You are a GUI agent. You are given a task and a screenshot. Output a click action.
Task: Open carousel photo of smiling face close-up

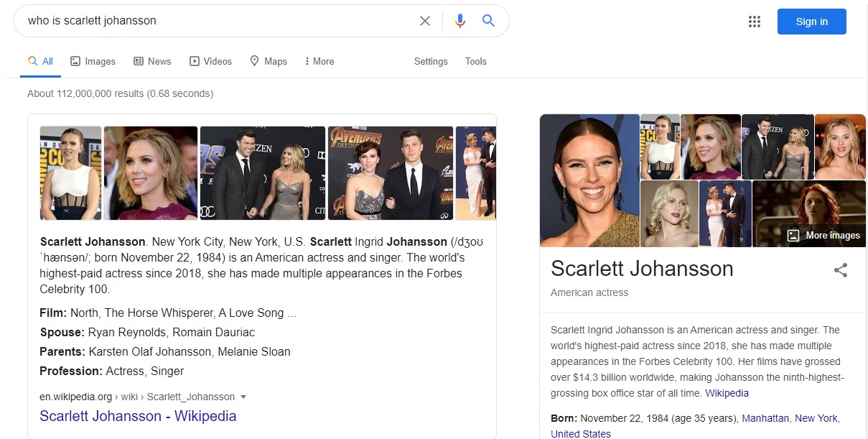(x=151, y=173)
